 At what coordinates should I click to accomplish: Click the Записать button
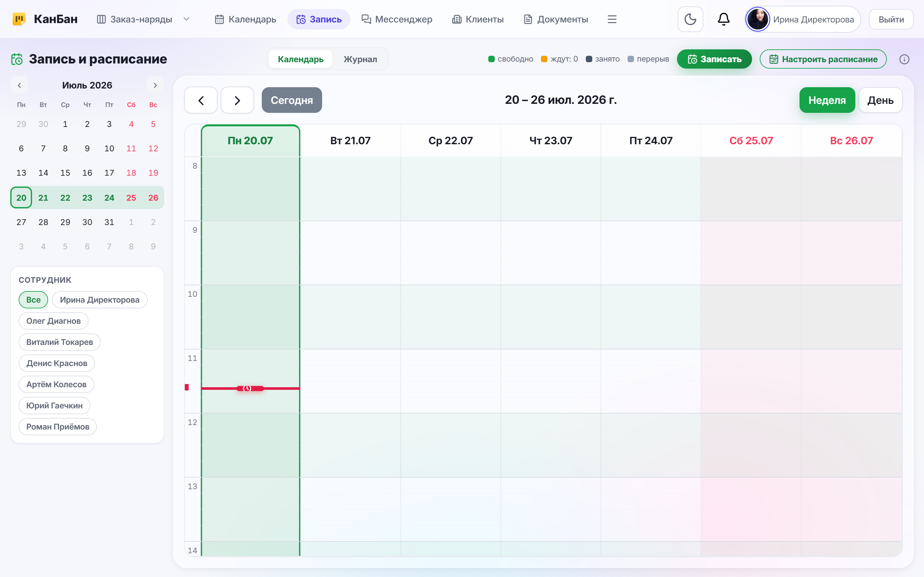(x=714, y=59)
